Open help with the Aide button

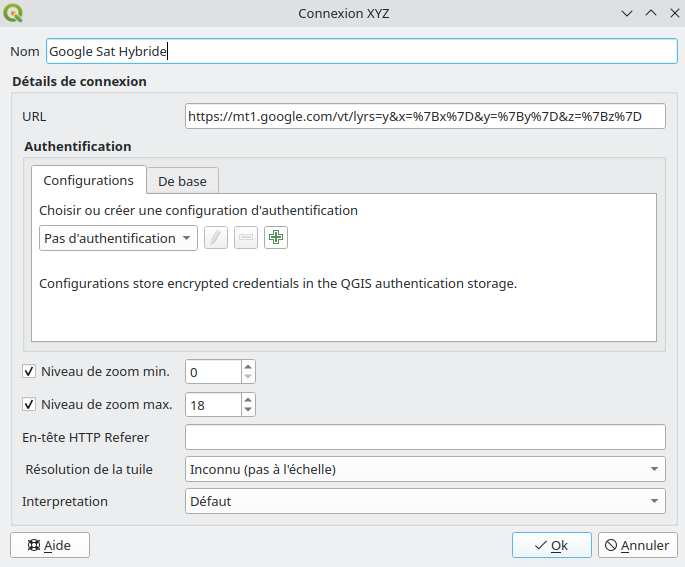pos(50,545)
